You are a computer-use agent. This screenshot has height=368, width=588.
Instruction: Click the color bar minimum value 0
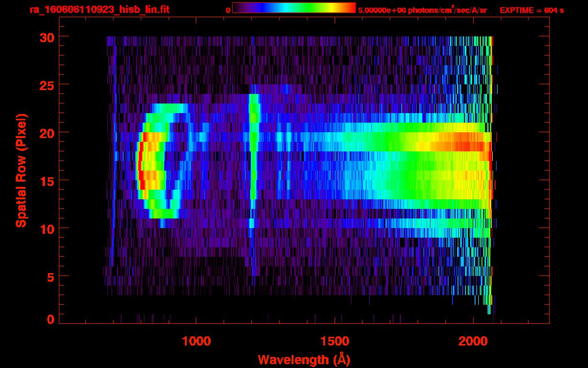point(228,10)
